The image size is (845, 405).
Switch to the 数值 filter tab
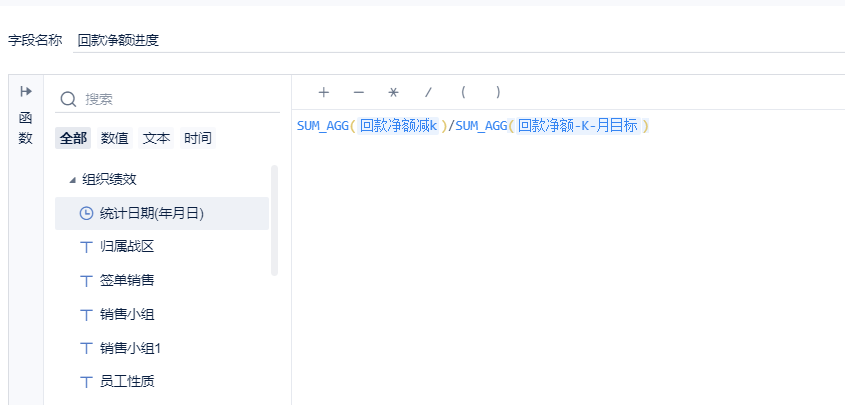pos(115,138)
